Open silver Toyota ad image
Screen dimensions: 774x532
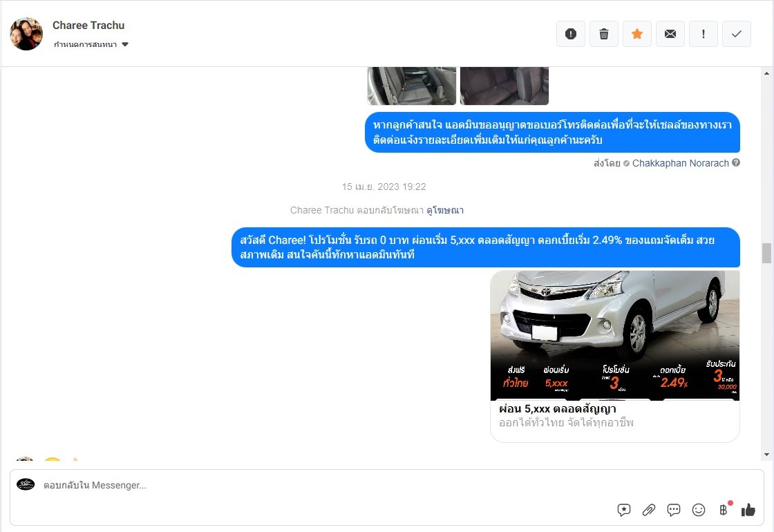[614, 335]
